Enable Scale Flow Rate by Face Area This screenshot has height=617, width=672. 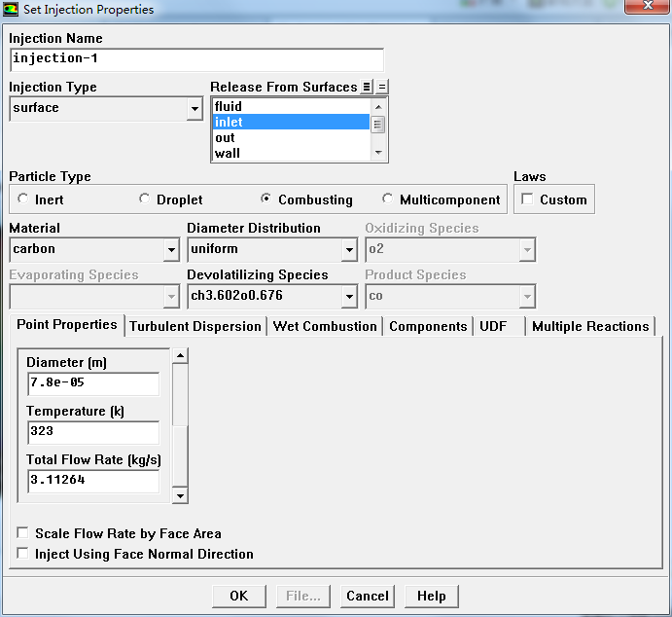coord(22,533)
